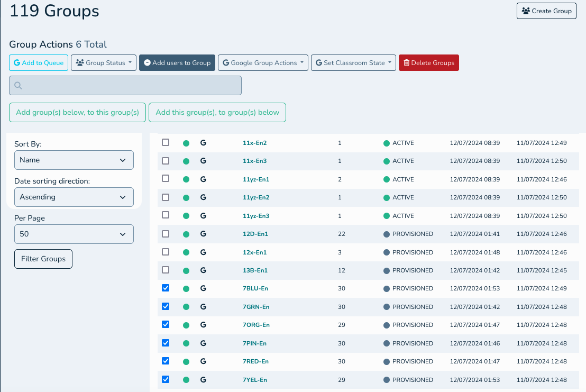Open the Google Group Actions menu
586x392 pixels.
pos(263,63)
